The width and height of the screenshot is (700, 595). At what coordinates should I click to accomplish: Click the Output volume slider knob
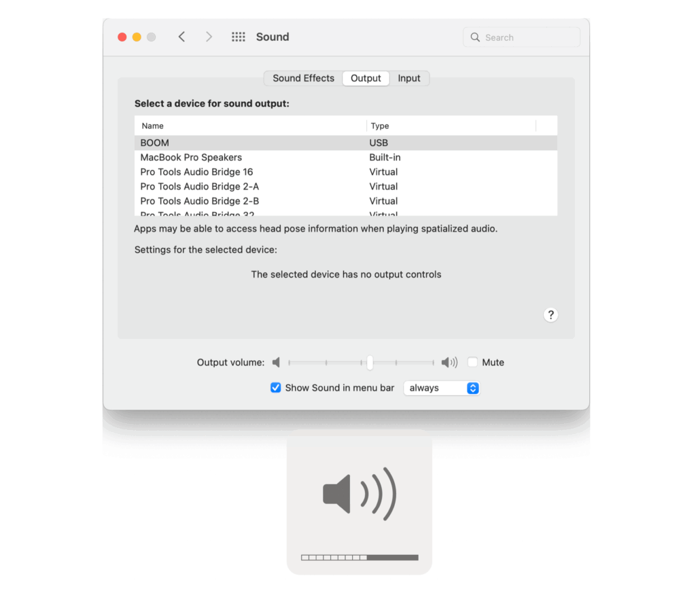tap(370, 363)
